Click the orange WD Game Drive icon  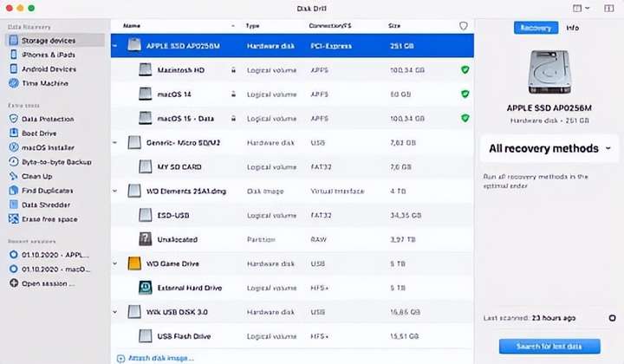[x=134, y=263]
